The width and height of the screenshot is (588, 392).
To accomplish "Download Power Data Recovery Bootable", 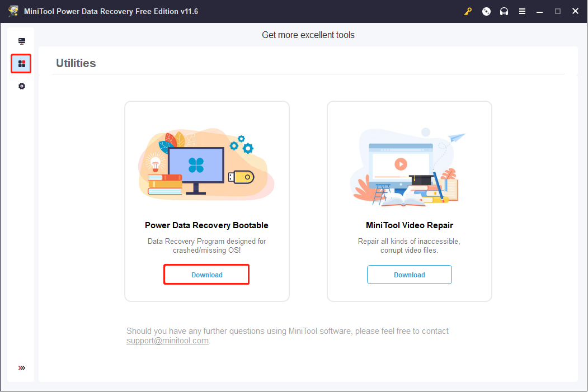I will coord(206,275).
